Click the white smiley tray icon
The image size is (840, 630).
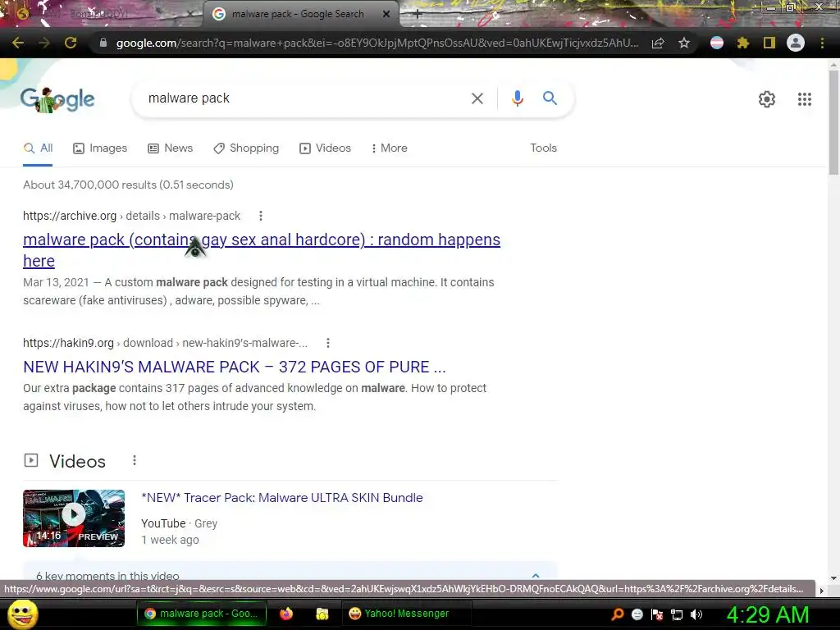(637, 614)
